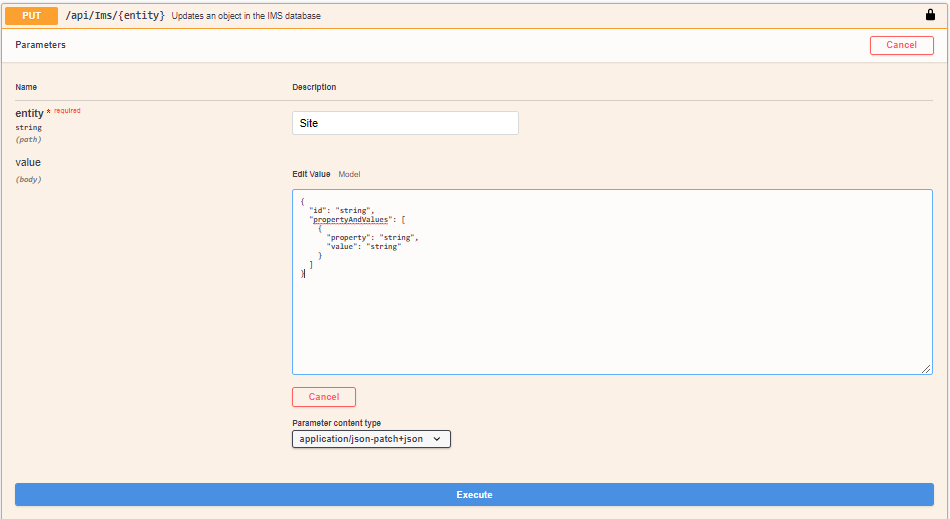Click the Name column header
950x519 pixels.
(26, 88)
